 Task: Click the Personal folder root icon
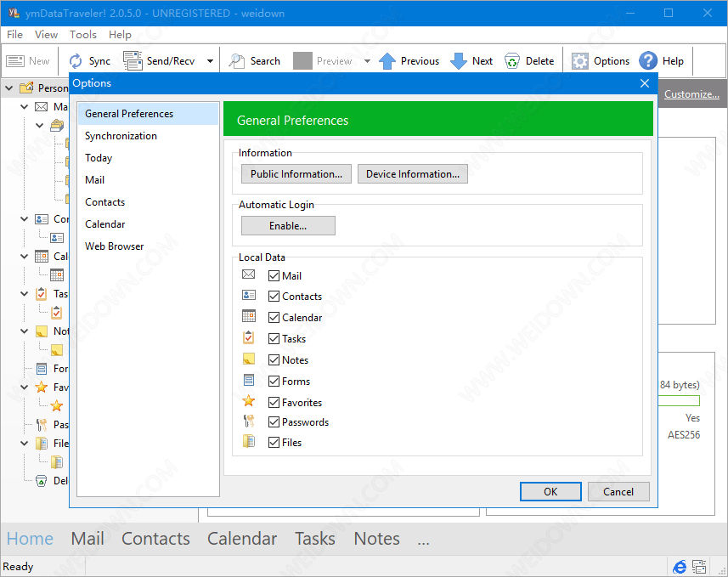26,88
